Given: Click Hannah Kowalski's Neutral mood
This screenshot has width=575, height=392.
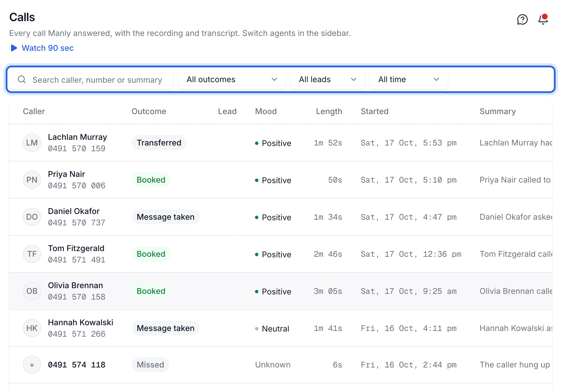Looking at the screenshot, I should (272, 329).
